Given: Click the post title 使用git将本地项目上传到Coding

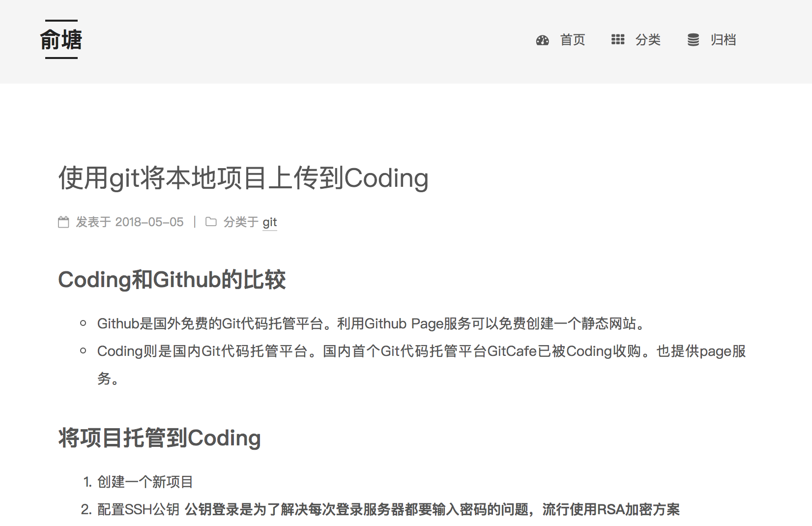Looking at the screenshot, I should tap(243, 178).
